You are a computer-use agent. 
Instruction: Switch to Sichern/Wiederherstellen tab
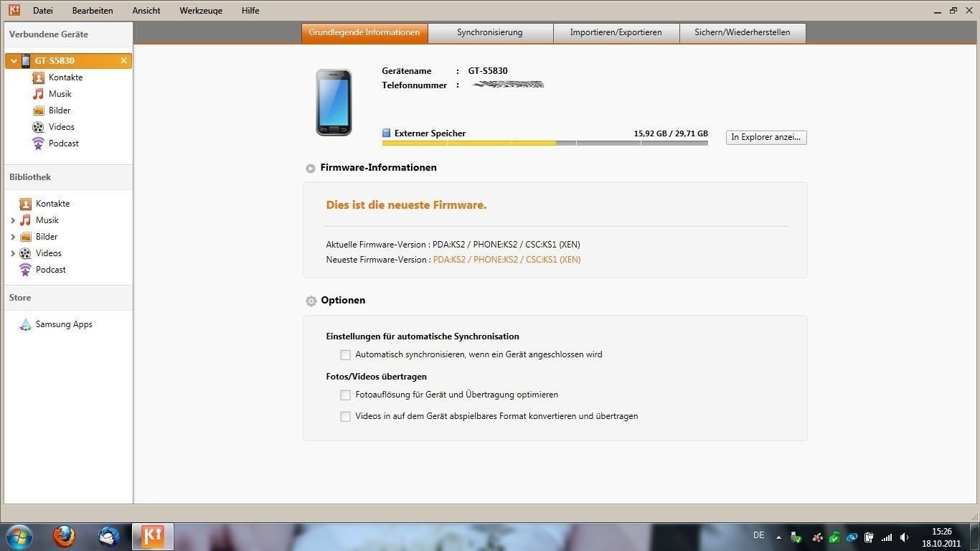[743, 33]
